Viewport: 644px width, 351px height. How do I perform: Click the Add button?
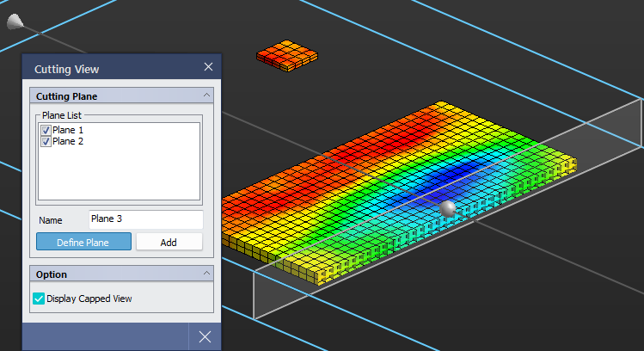click(x=169, y=242)
